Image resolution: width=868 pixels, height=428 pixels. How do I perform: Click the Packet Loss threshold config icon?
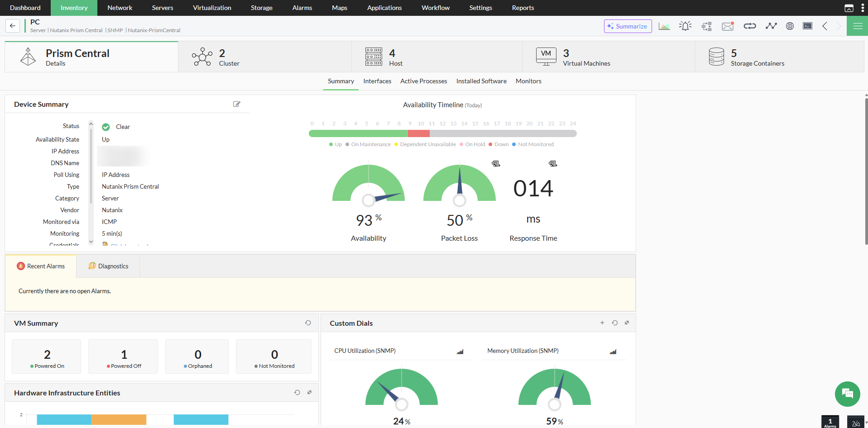pos(496,164)
